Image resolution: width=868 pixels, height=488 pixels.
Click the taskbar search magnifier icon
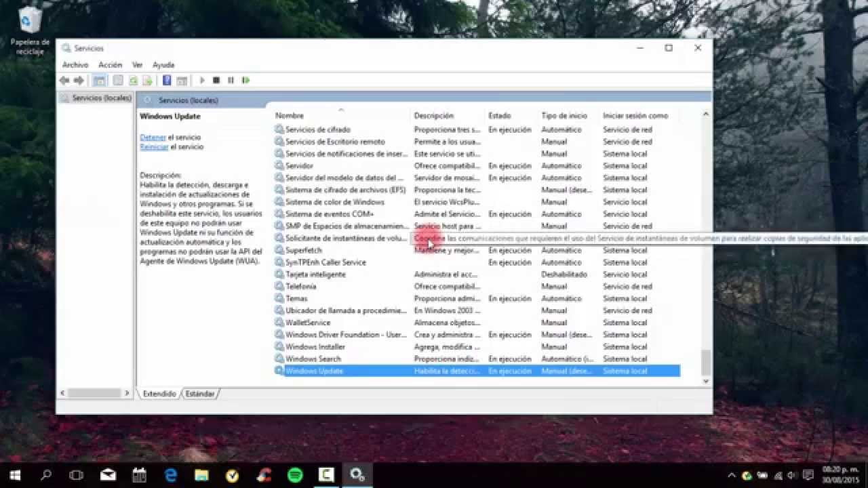click(x=46, y=475)
